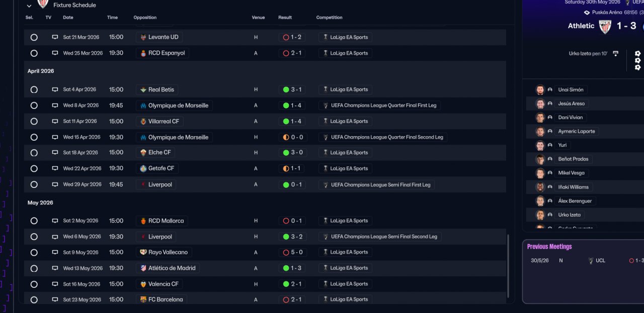Select the Real Betis fixture radio button
The height and width of the screenshot is (313, 644).
34,89
